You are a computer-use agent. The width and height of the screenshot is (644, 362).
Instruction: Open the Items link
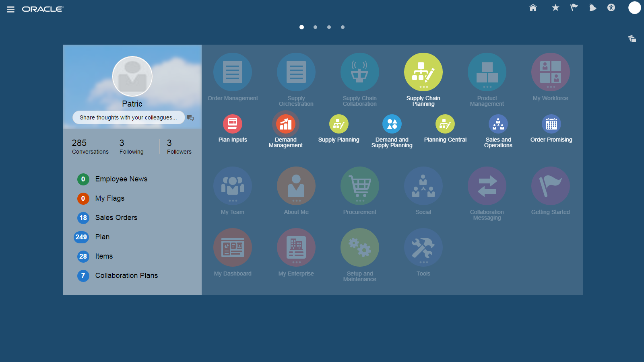tap(104, 256)
